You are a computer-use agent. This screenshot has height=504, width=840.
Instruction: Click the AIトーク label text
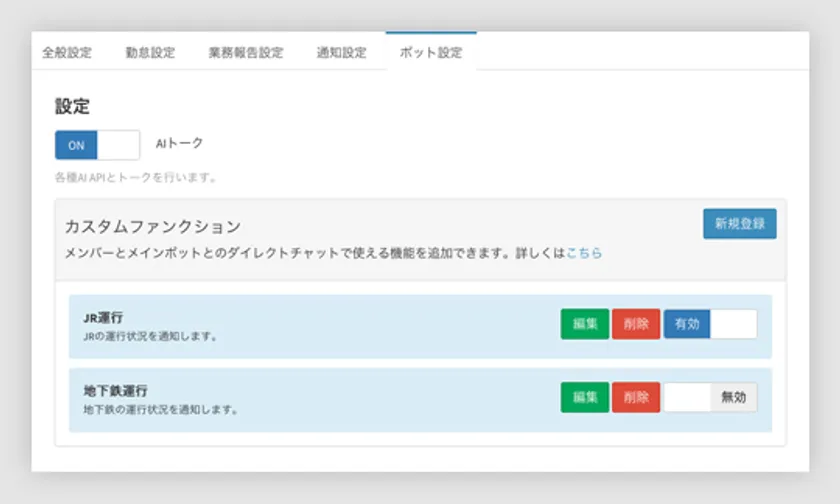(x=179, y=144)
